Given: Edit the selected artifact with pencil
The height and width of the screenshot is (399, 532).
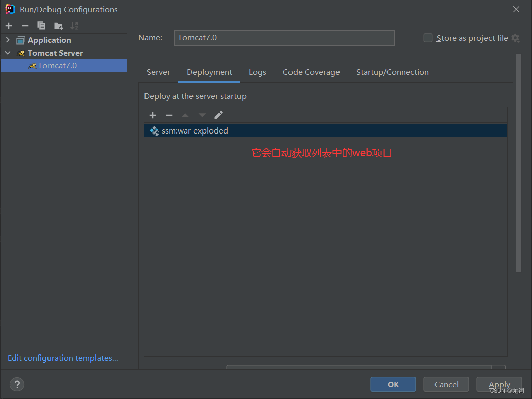Looking at the screenshot, I should coord(218,115).
